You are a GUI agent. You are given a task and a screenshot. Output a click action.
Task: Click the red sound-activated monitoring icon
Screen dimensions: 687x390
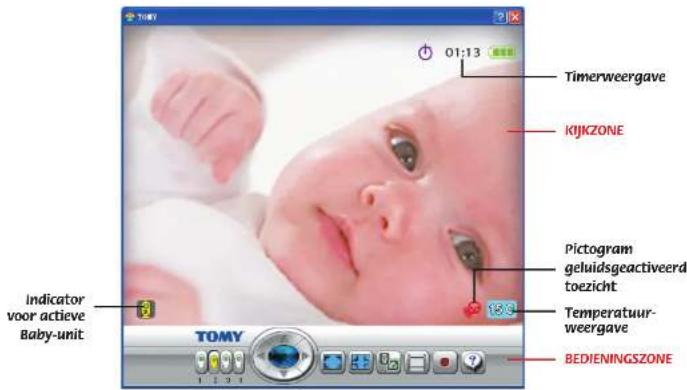coord(472,309)
